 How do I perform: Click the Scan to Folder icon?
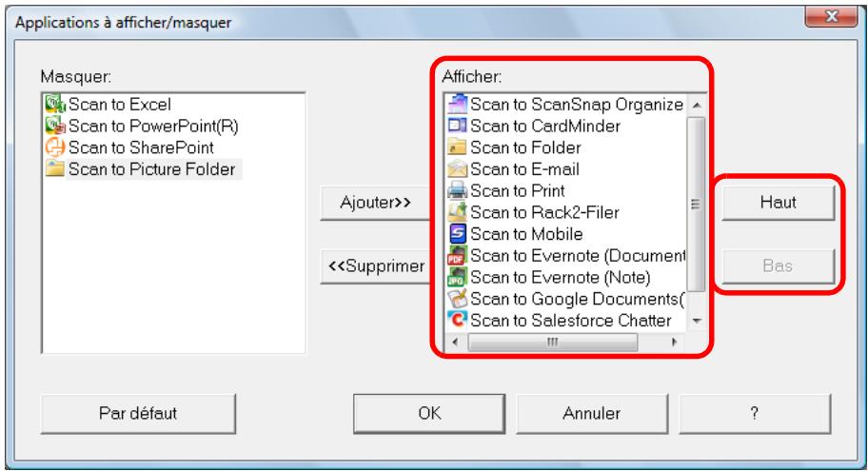tap(457, 147)
